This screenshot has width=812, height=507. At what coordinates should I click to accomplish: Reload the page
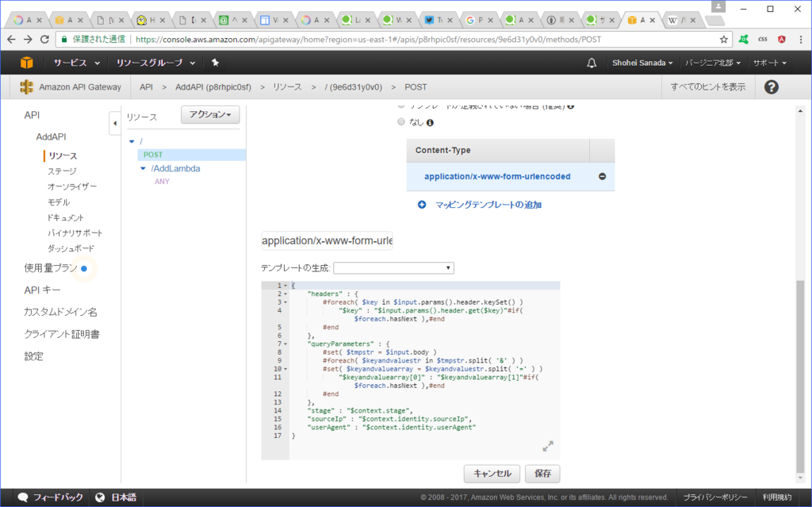click(x=45, y=40)
